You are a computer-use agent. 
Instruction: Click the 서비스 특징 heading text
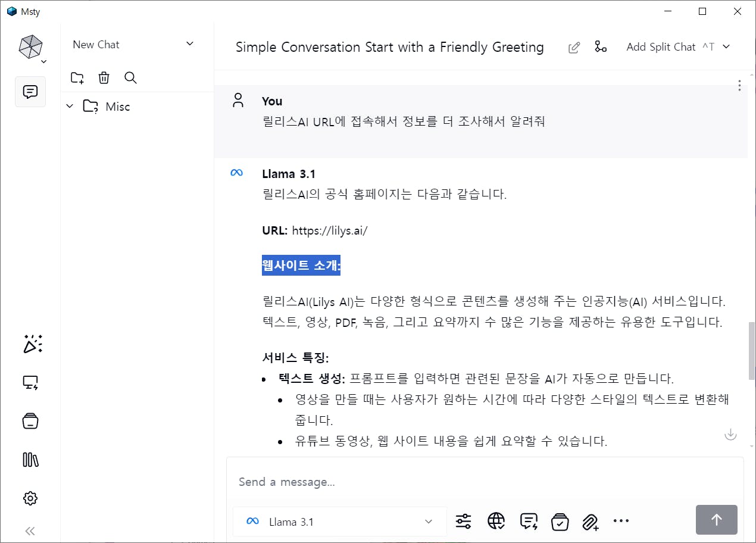point(295,358)
